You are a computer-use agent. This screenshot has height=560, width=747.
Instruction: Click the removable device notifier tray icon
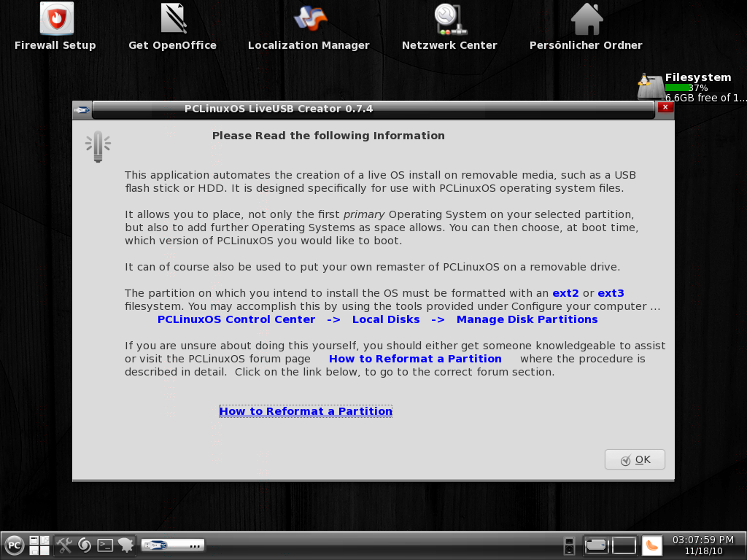(x=570, y=545)
